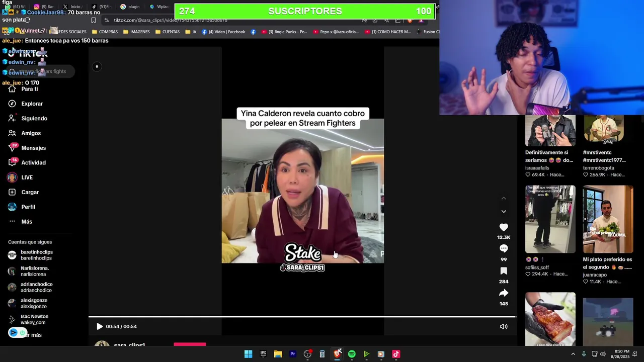Go to next video with down chevron

click(x=504, y=212)
